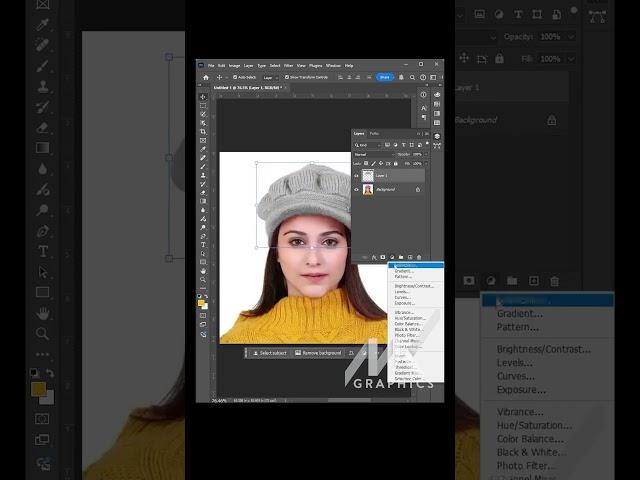
Task: Click the yellow foreground color swatch
Action: 201,301
